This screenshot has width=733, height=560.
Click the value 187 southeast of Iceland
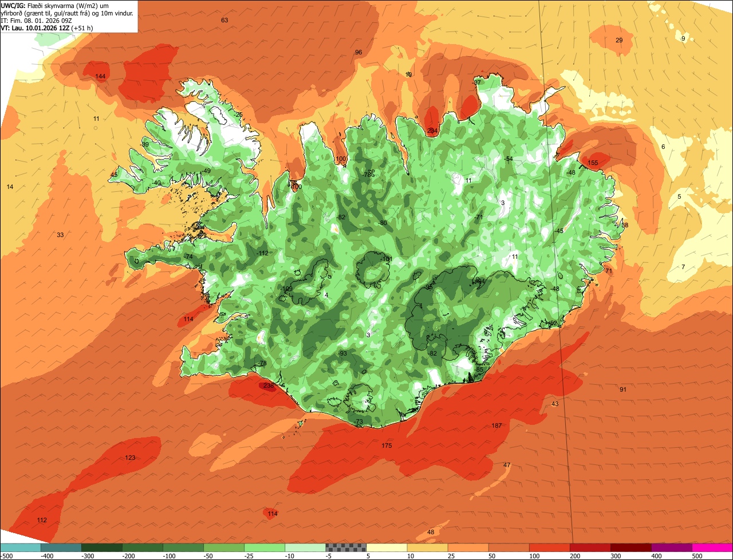496,425
